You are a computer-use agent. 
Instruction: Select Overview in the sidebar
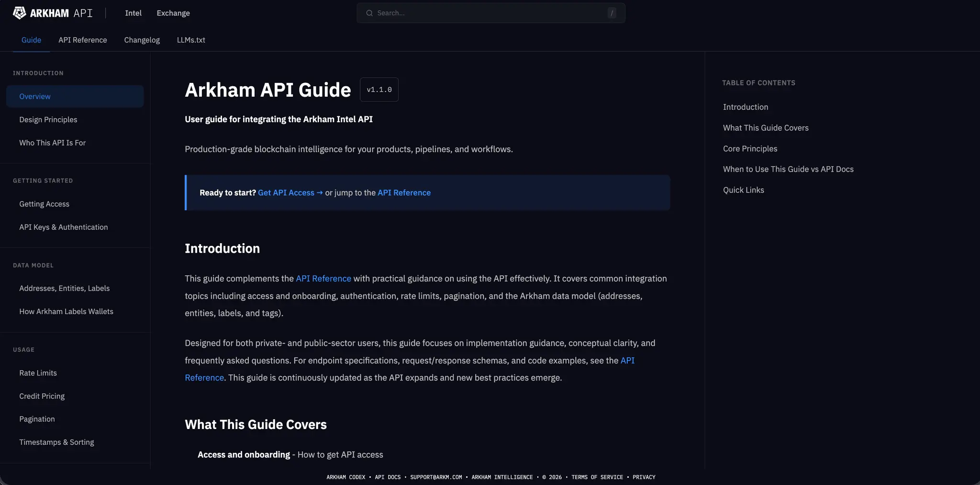click(75, 96)
